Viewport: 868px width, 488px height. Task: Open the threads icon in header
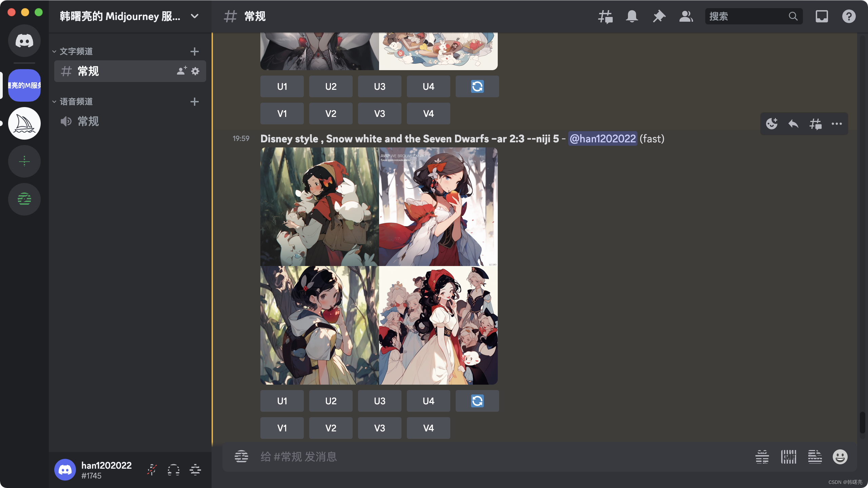(605, 16)
